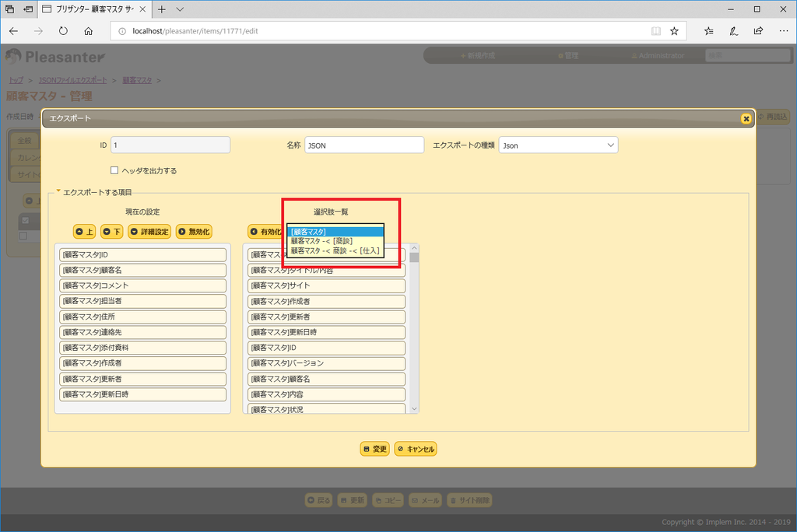Open a new browser tab

(x=162, y=9)
